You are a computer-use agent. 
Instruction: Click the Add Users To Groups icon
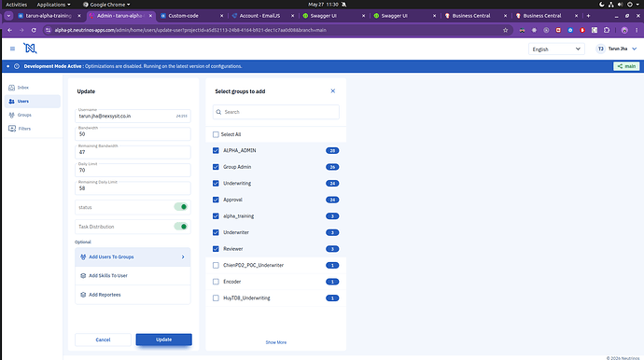[x=83, y=257]
